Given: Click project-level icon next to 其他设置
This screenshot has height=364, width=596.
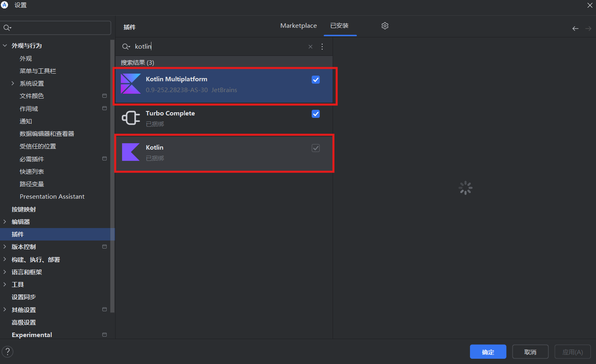Looking at the screenshot, I should click(x=105, y=309).
